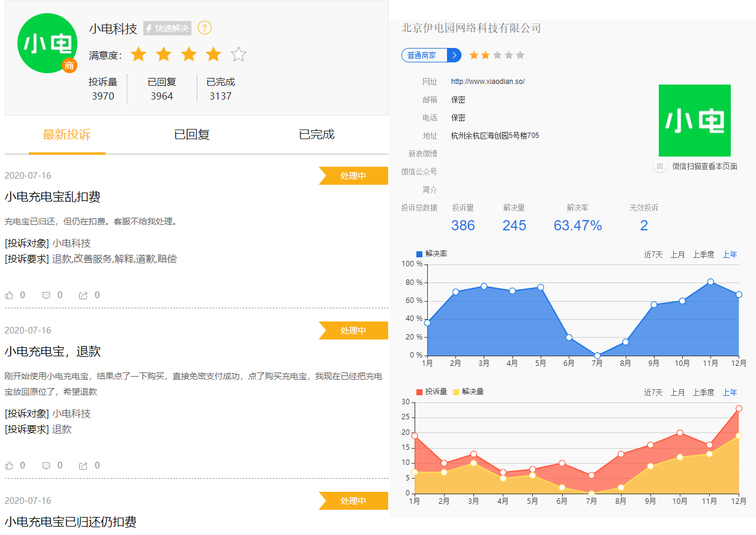
Task: Click the 解决量 total 245
Action: [514, 226]
